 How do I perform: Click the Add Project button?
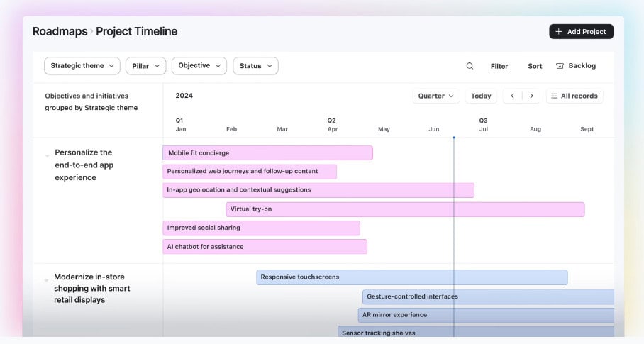click(581, 31)
